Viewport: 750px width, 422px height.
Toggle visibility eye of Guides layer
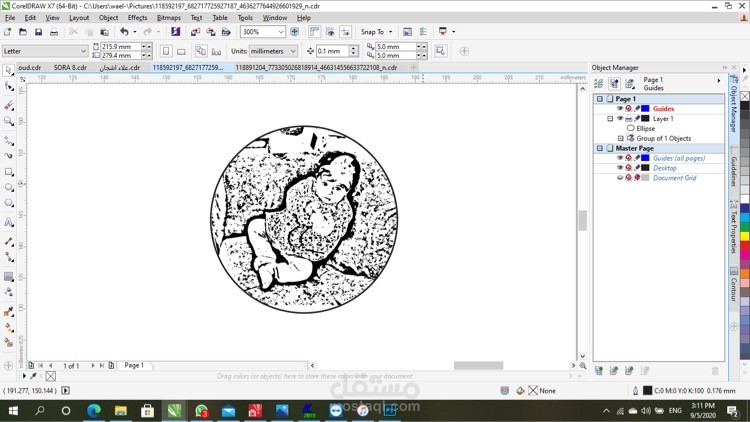(620, 109)
